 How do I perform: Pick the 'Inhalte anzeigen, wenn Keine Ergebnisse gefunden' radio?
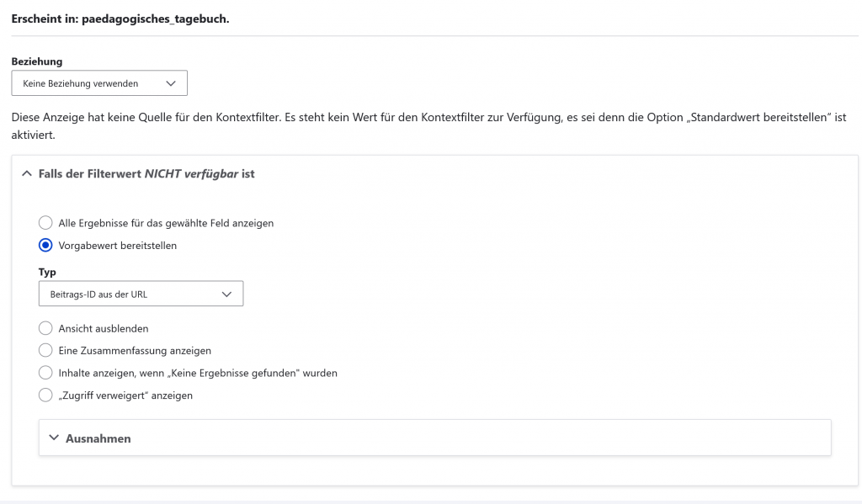[x=45, y=373]
